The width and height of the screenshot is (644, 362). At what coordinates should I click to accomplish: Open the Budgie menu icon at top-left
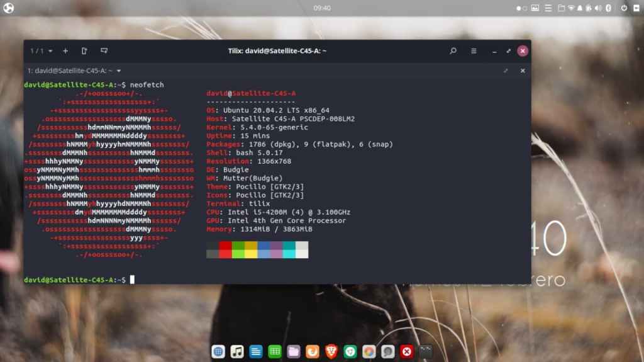pyautogui.click(x=9, y=8)
